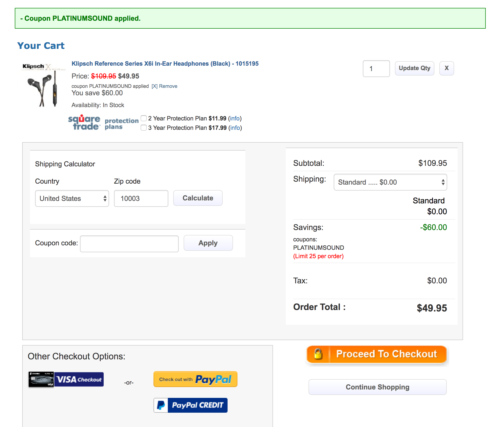The image size is (504, 427).
Task: Open the Klipsch Reference Series X6i product link
Action: click(x=165, y=64)
